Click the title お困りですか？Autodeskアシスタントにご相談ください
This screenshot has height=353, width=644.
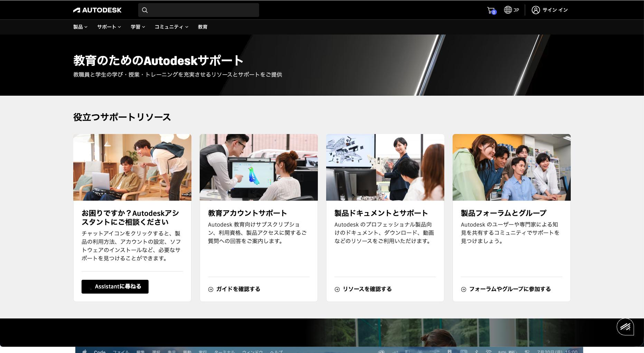tap(130, 218)
